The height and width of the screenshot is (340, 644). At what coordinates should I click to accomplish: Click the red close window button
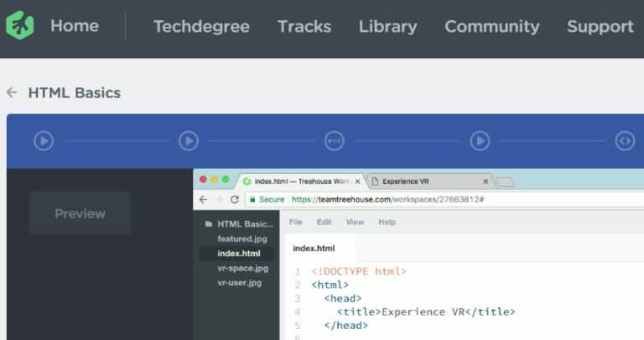[x=203, y=180]
